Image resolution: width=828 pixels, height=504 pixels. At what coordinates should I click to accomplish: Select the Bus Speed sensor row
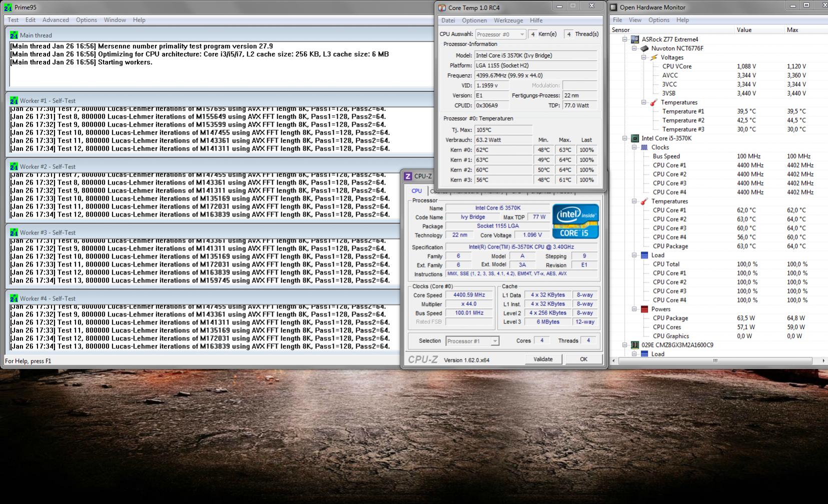pyautogui.click(x=719, y=156)
